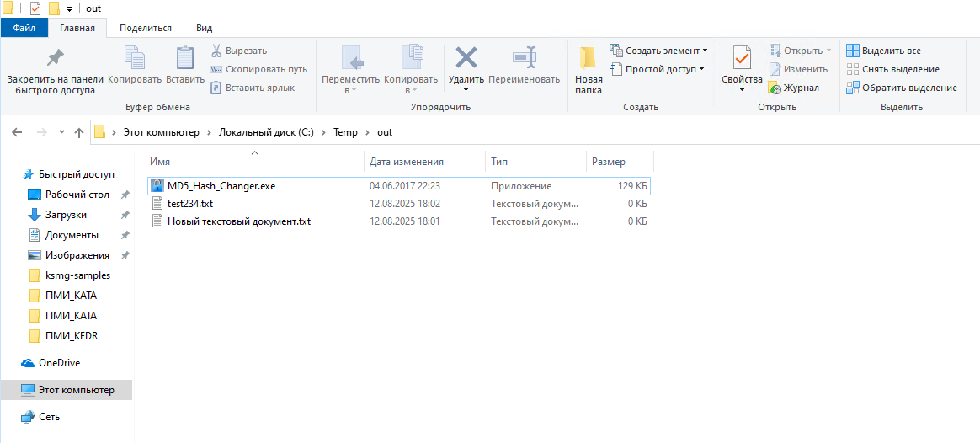Select MD5_Hash_Changer.exe file
Image resolution: width=980 pixels, height=443 pixels.
[221, 185]
